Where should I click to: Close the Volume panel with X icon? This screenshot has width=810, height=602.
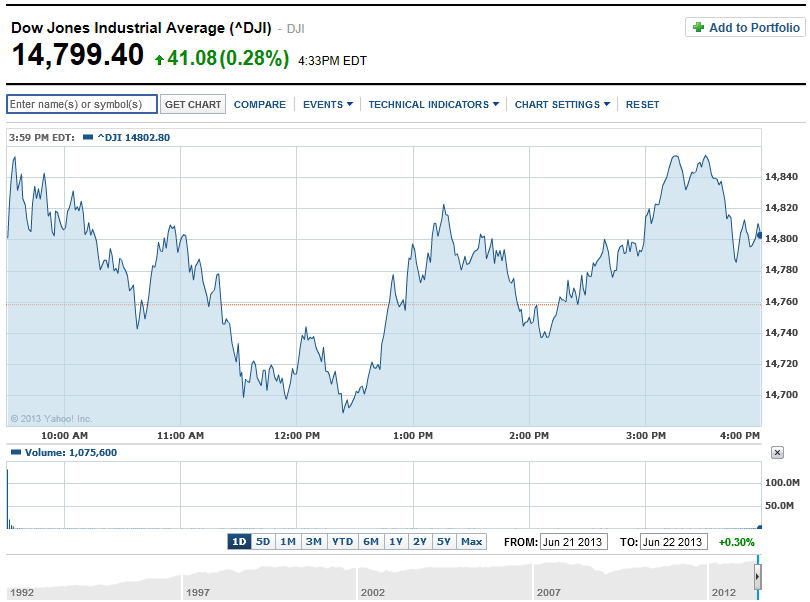[777, 453]
